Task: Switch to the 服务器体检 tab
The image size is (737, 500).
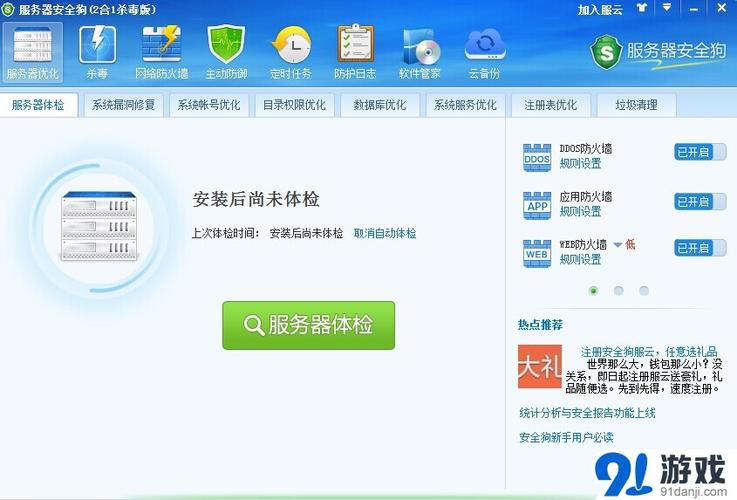Action: [x=39, y=105]
